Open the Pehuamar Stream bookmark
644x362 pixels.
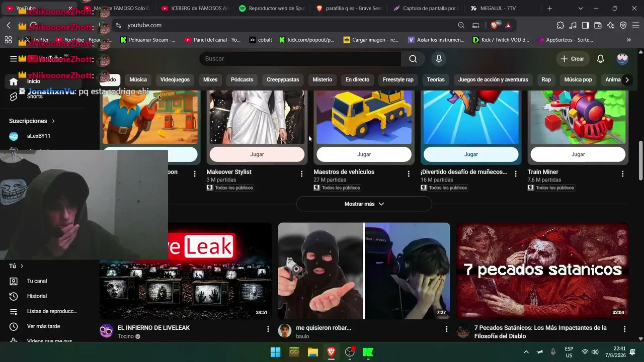147,40
